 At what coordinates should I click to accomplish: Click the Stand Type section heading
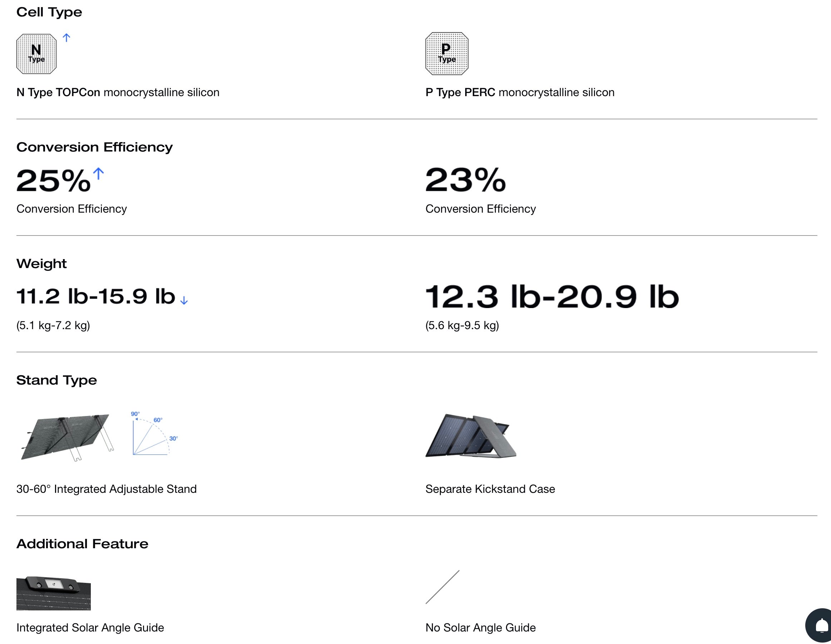pyautogui.click(x=57, y=380)
